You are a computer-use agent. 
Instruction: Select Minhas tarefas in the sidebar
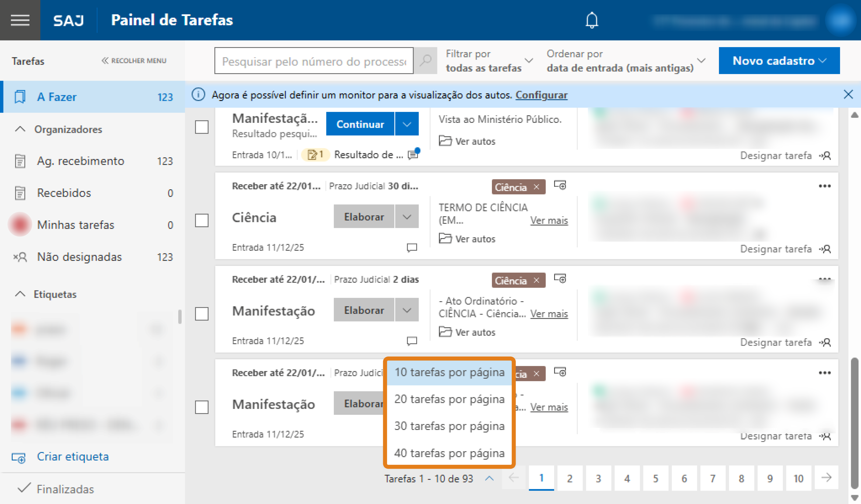[76, 225]
